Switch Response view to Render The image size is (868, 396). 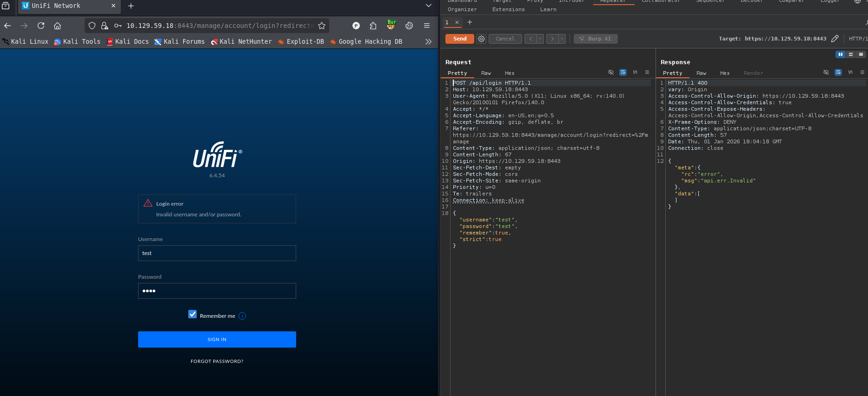click(x=753, y=73)
